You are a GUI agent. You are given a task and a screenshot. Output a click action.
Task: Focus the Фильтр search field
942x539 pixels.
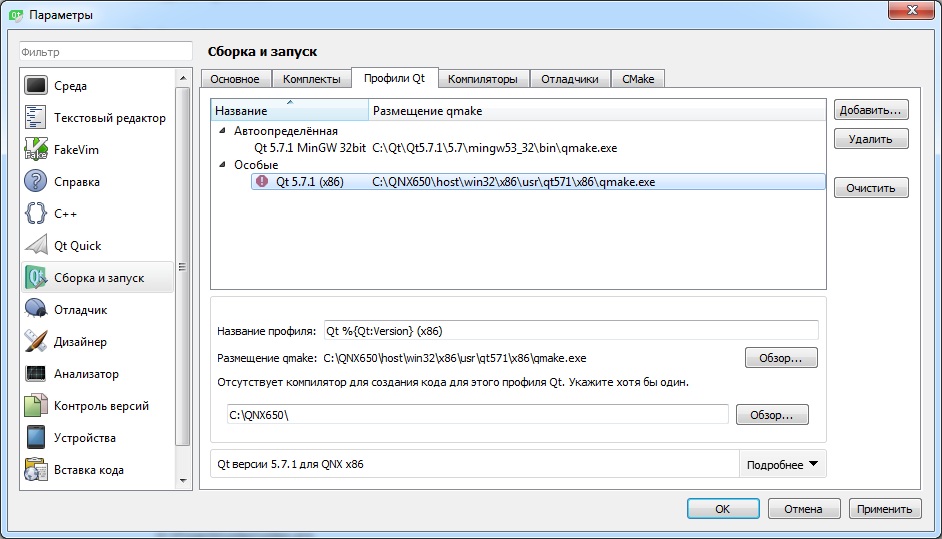pyautogui.click(x=106, y=52)
